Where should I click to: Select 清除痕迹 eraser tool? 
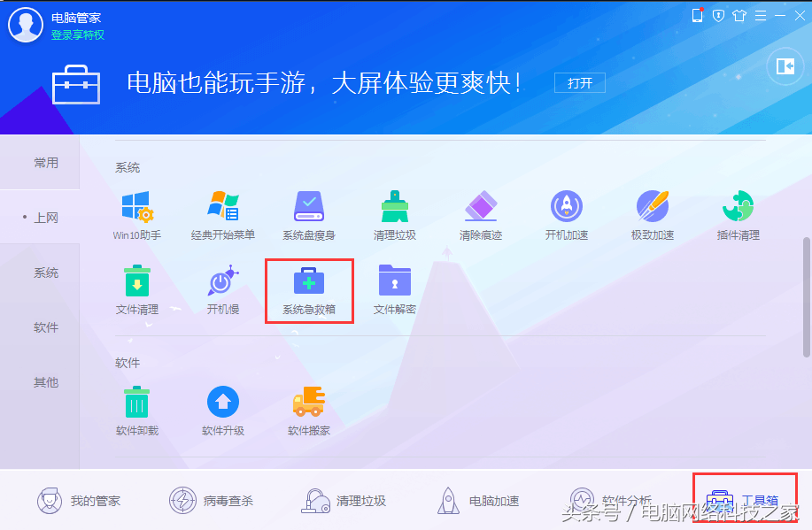(481, 215)
